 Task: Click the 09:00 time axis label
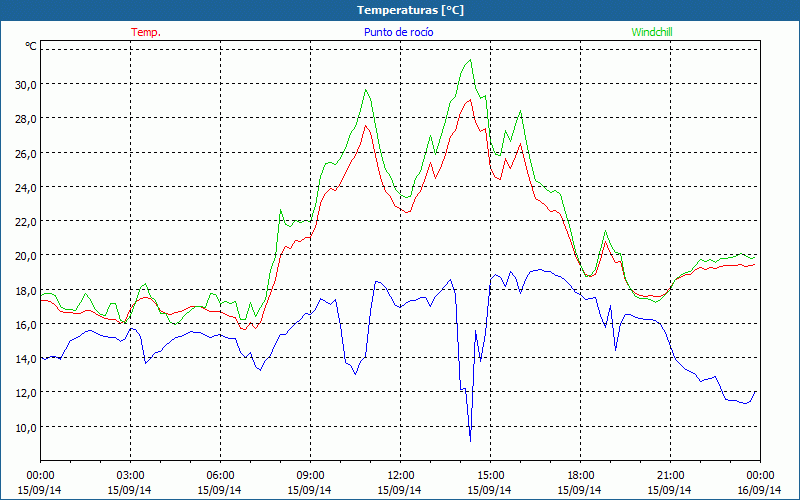310,476
